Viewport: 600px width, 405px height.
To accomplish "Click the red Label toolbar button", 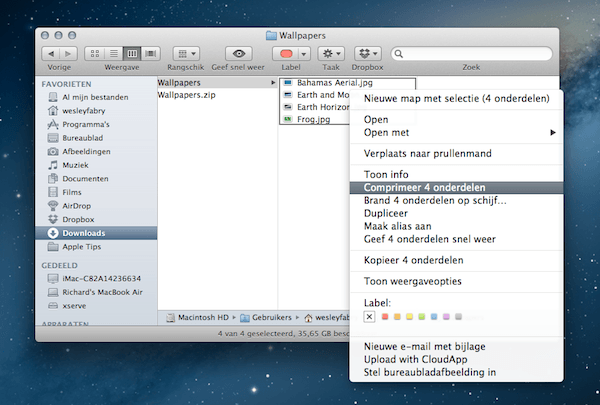I will 286,54.
